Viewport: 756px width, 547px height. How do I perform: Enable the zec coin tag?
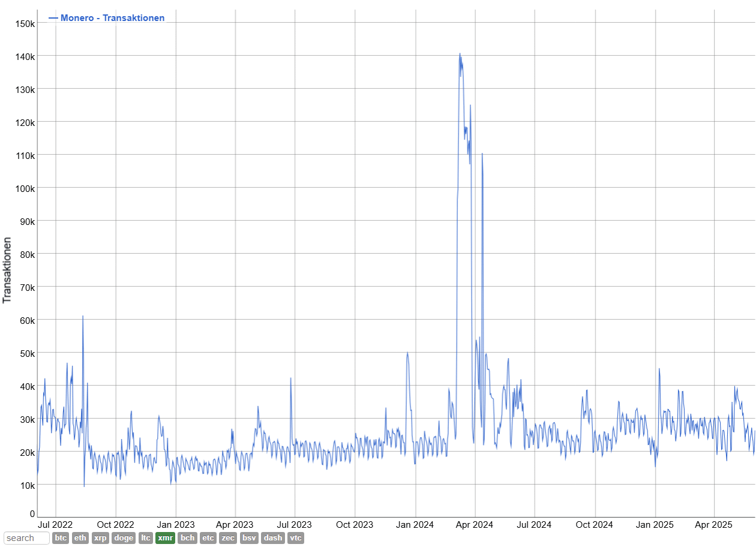[228, 538]
